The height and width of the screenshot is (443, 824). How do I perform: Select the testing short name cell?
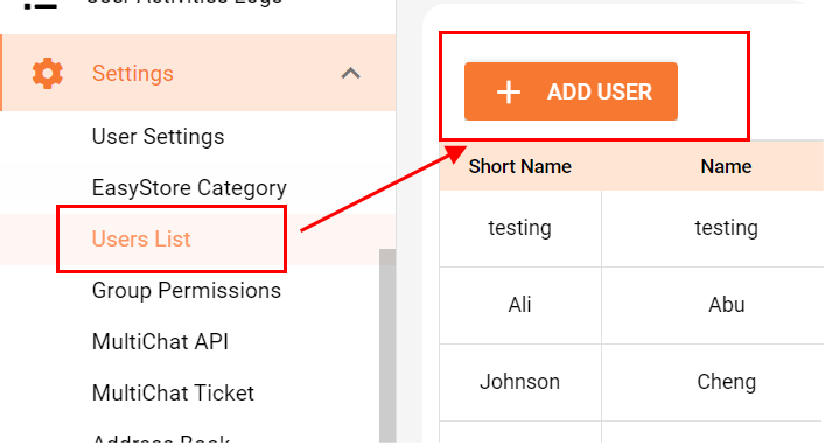[x=520, y=229]
